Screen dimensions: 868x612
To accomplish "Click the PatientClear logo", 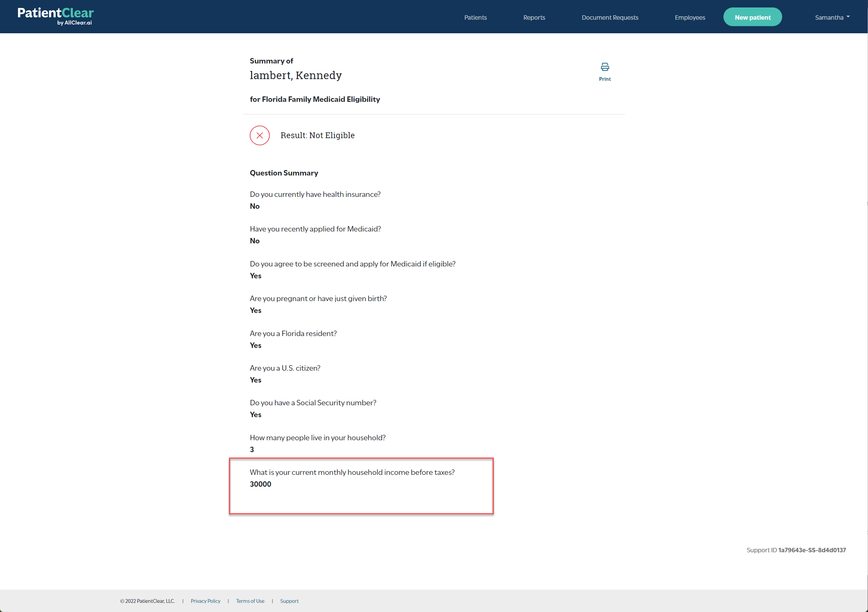I will pyautogui.click(x=56, y=16).
